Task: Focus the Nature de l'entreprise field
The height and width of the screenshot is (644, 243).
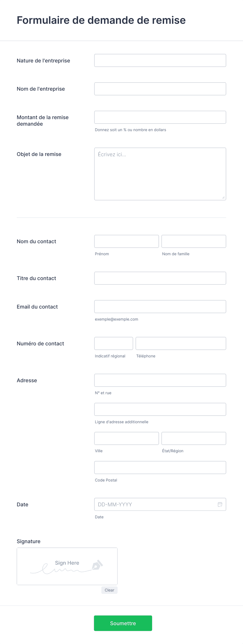Action: coord(160,60)
